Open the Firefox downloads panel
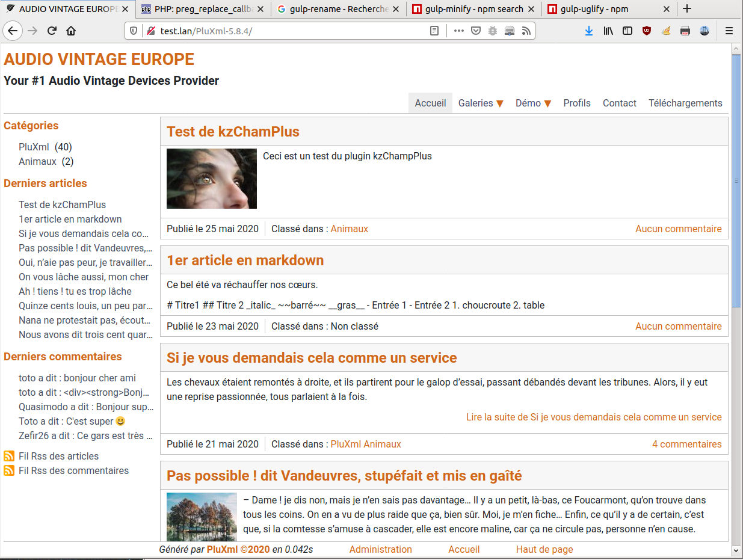Viewport: 743px width, 560px height. pos(588,31)
